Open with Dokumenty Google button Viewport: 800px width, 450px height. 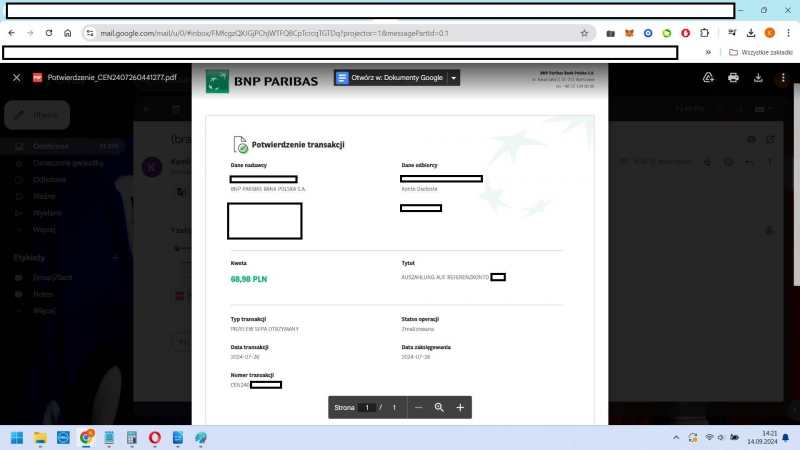pos(389,78)
